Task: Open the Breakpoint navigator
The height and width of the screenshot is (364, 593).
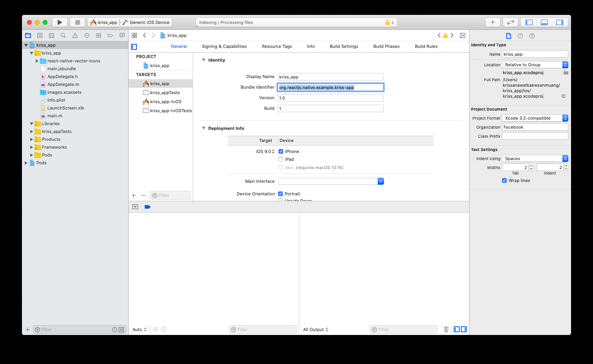Action: [x=110, y=35]
